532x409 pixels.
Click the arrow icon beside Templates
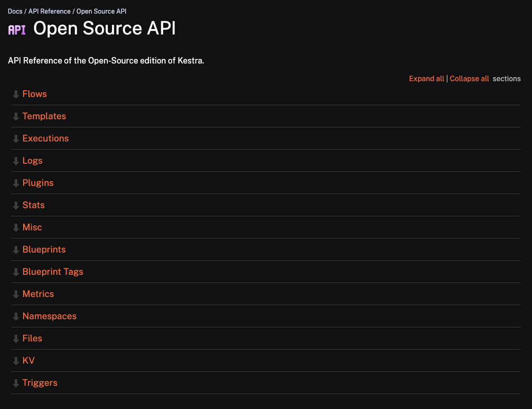click(15, 116)
